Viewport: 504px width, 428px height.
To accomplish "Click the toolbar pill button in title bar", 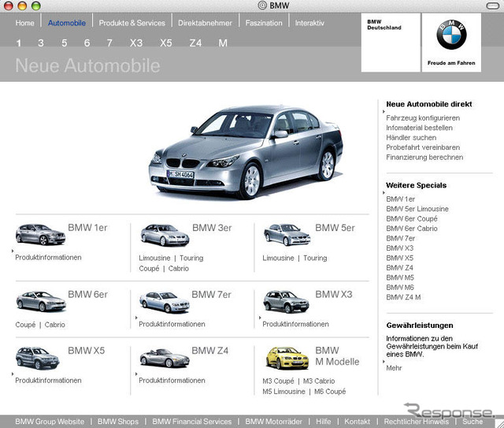I will click(x=492, y=6).
